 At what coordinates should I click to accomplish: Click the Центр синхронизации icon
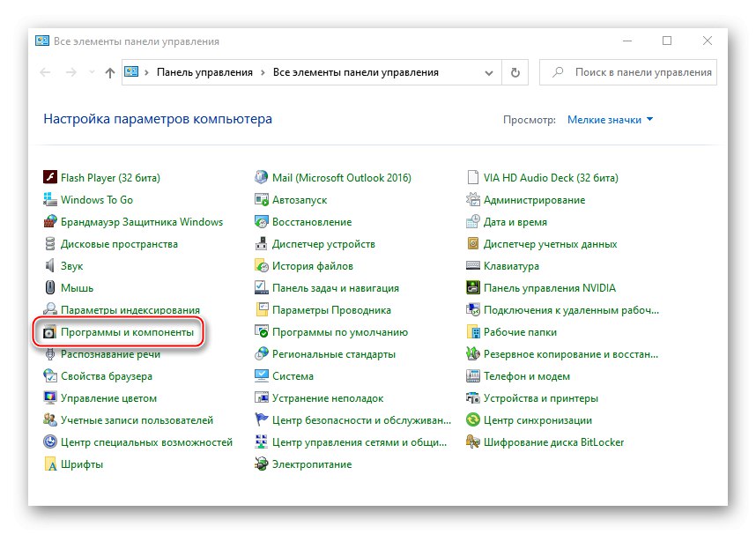click(x=473, y=420)
